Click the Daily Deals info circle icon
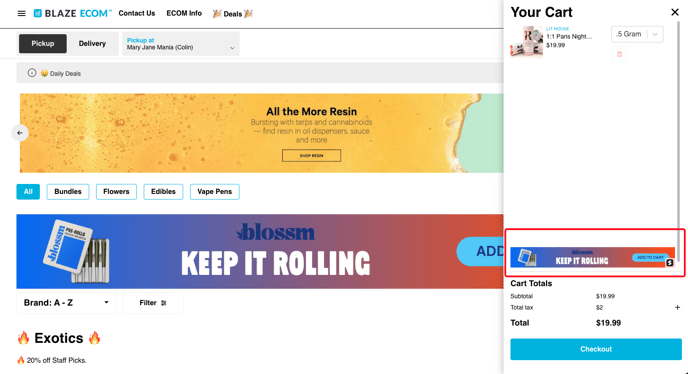 click(x=32, y=73)
